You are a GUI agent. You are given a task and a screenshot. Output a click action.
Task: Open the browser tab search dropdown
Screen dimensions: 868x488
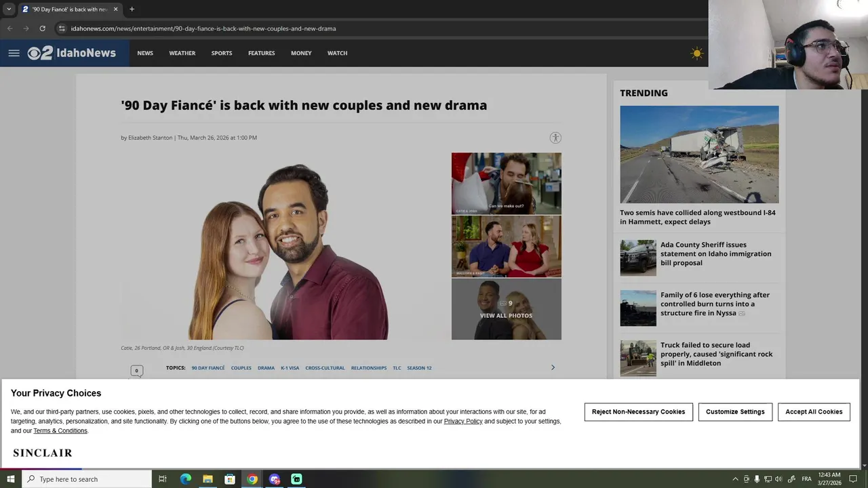[9, 9]
